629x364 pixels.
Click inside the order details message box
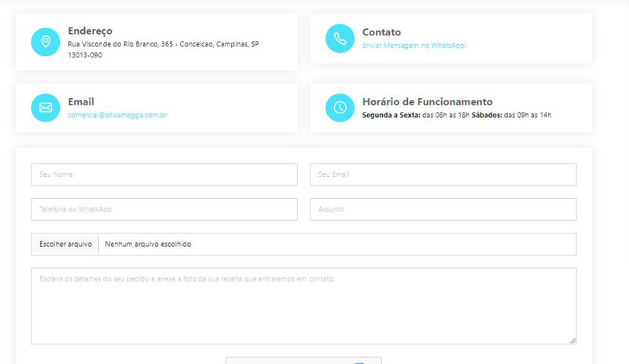click(303, 306)
